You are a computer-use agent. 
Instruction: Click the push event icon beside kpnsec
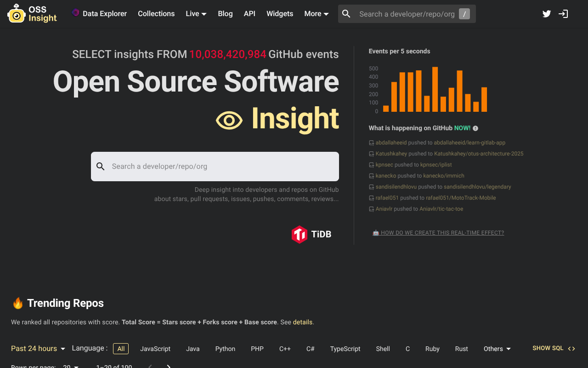point(371,165)
